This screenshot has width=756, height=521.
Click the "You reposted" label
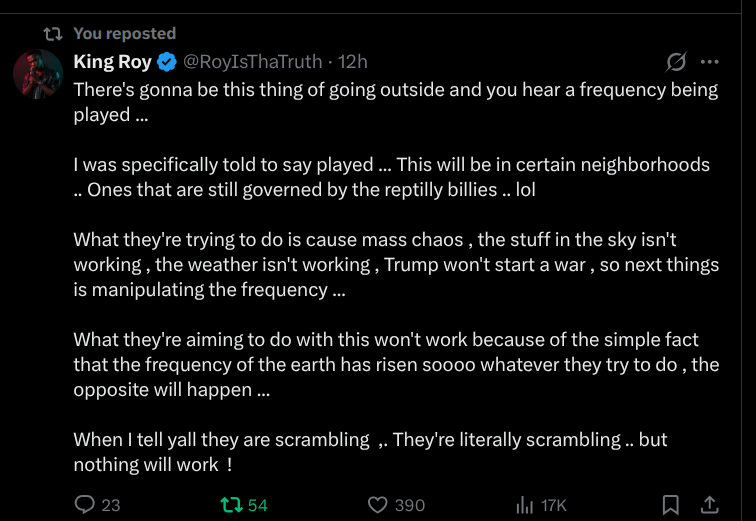point(124,34)
